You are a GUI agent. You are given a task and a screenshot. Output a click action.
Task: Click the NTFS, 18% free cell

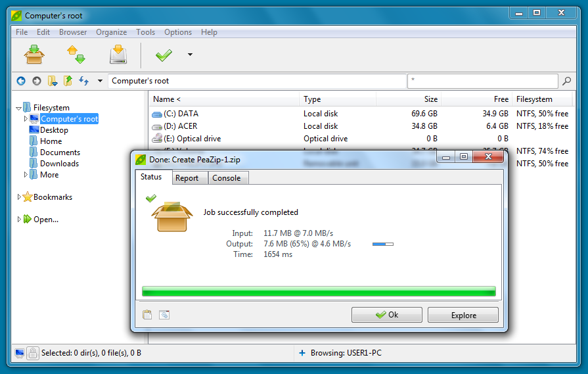click(x=542, y=126)
